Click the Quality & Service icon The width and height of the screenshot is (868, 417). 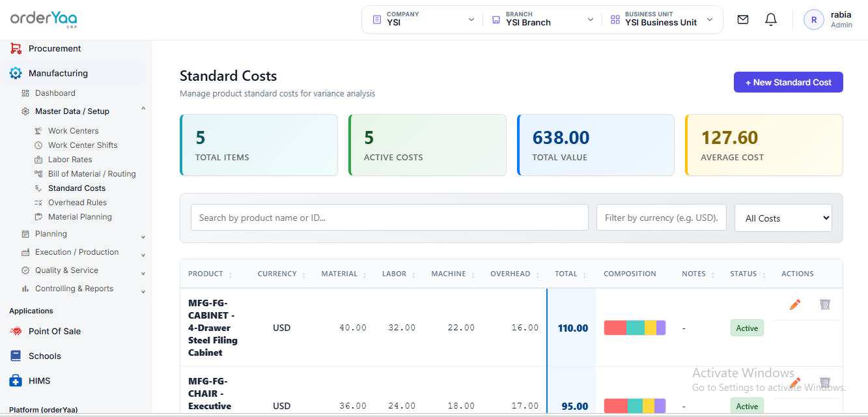coord(25,270)
